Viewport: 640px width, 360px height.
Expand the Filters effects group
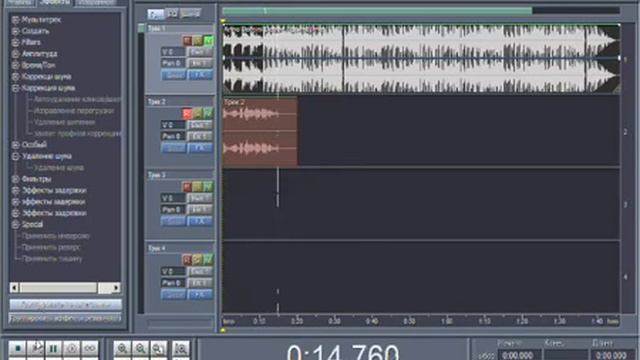tap(16, 42)
